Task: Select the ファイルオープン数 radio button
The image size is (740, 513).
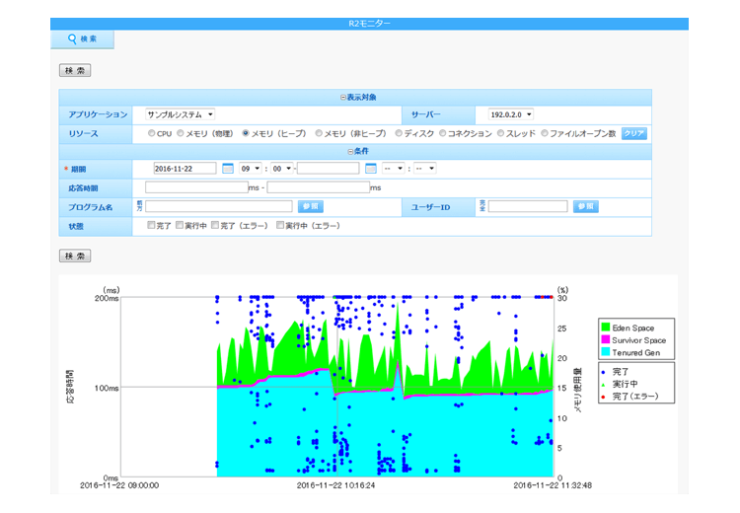Action: tap(545, 133)
